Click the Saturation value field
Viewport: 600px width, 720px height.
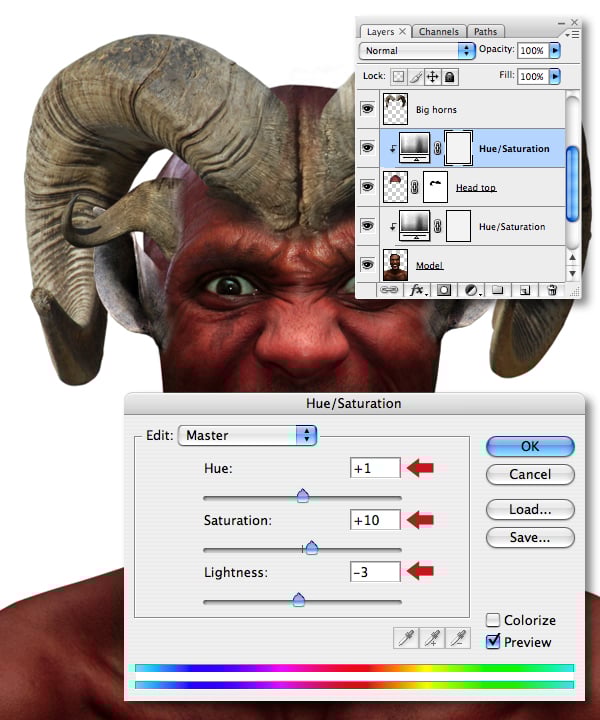pyautogui.click(x=375, y=519)
